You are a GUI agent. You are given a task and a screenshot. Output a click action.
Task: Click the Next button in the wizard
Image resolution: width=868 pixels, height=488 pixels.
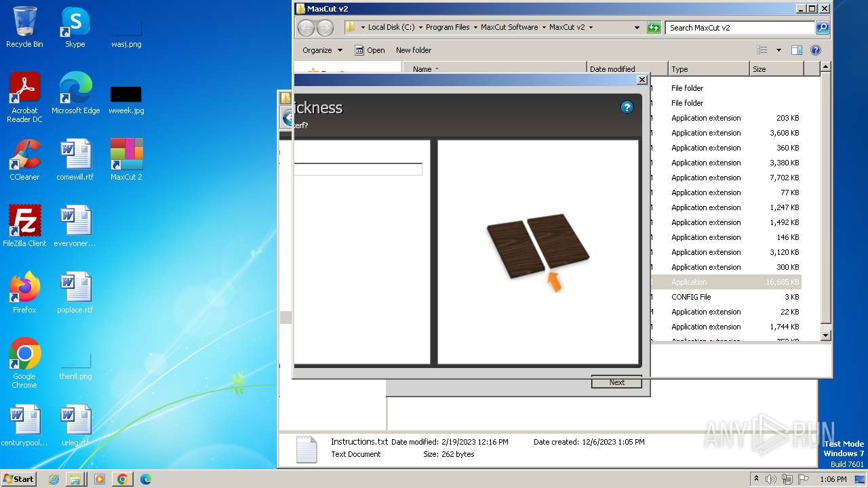coord(616,382)
